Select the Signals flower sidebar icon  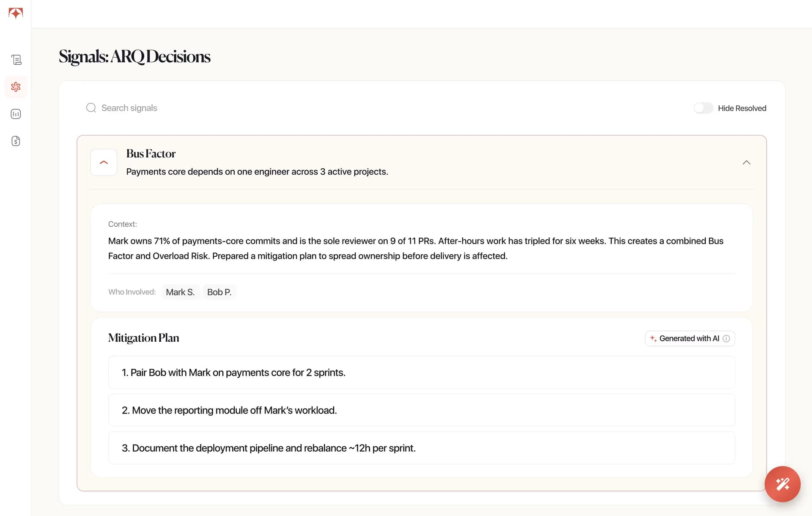pos(16,87)
